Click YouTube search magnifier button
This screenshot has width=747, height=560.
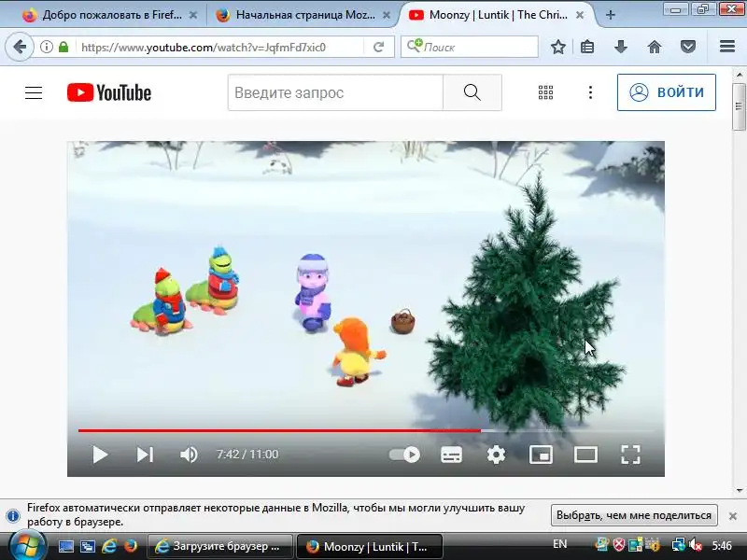tap(472, 92)
